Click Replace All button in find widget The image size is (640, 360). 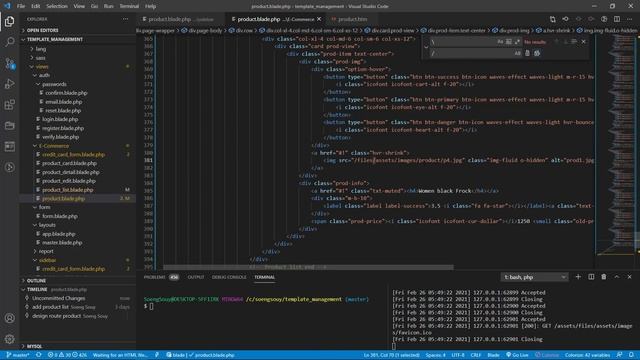point(537,53)
